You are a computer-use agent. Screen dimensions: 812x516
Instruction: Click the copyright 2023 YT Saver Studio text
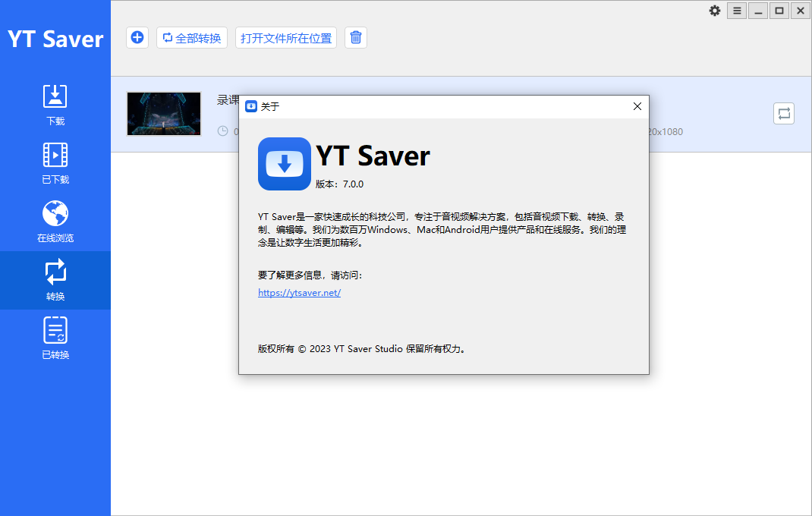click(363, 349)
